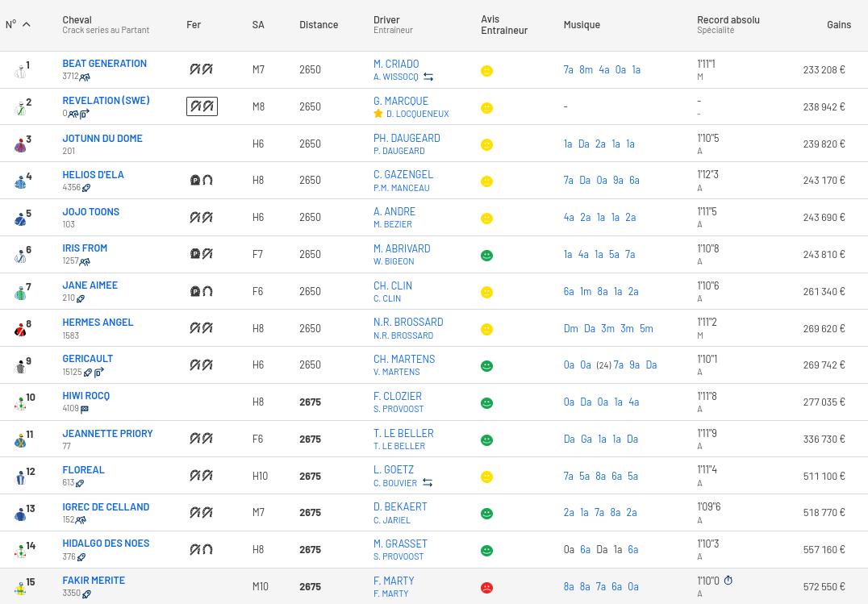This screenshot has width=868, height=604.
Task: Click the horseshoe icons in Helios D'Ela row
Action: [x=201, y=181]
